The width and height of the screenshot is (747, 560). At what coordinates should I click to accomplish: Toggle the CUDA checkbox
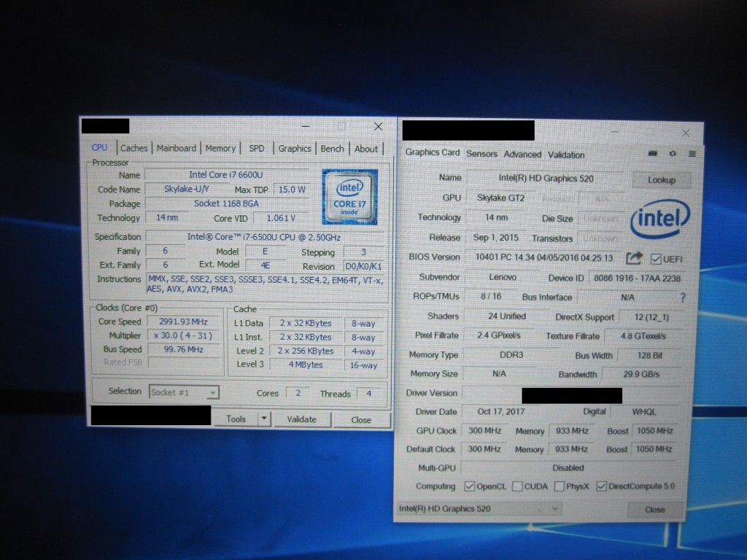pos(517,486)
